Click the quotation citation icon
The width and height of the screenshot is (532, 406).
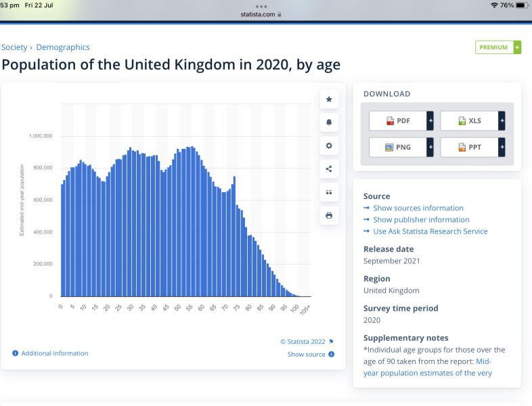pos(329,192)
